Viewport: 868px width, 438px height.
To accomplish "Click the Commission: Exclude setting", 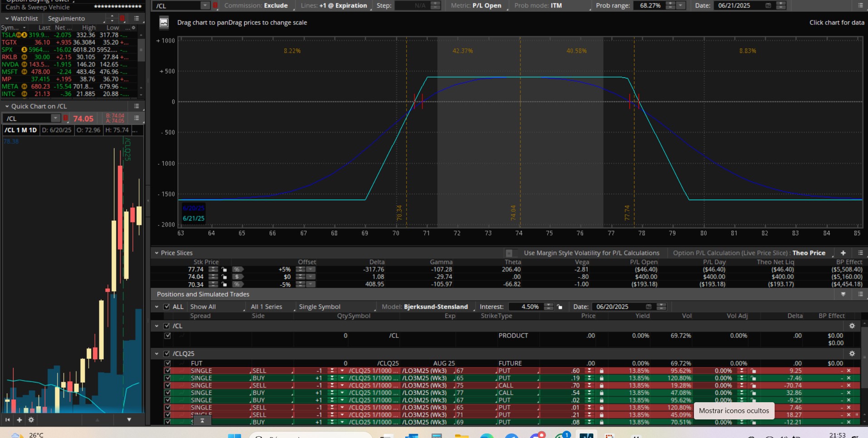I will click(256, 5).
